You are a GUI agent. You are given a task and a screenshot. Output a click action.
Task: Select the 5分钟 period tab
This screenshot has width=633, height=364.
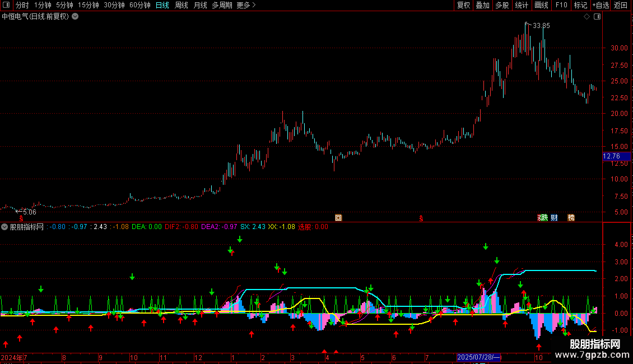64,5
